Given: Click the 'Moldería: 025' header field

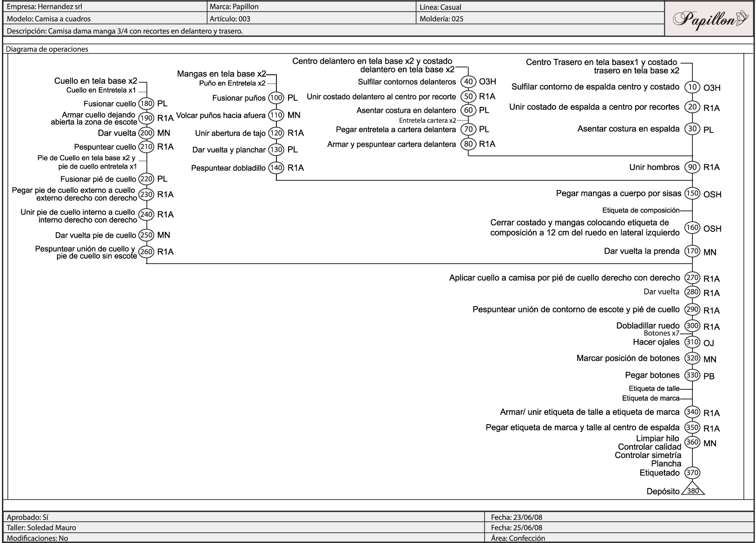Looking at the screenshot, I should click(441, 19).
